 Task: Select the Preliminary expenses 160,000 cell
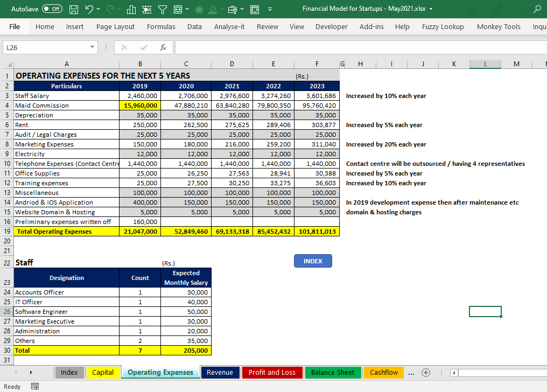click(x=140, y=222)
